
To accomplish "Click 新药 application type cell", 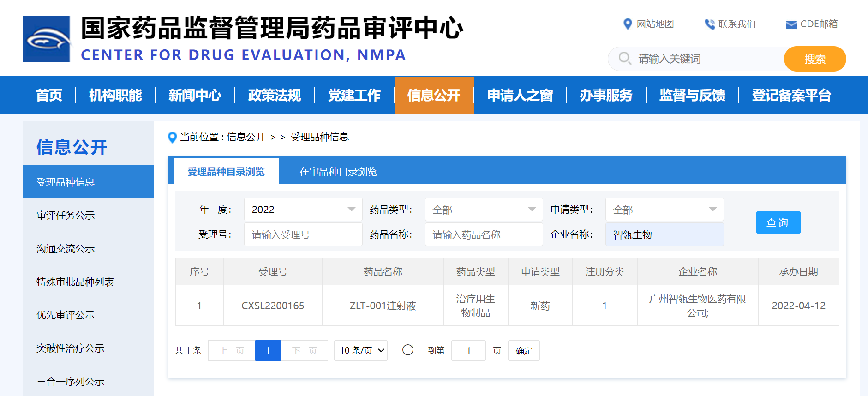I will [x=540, y=306].
